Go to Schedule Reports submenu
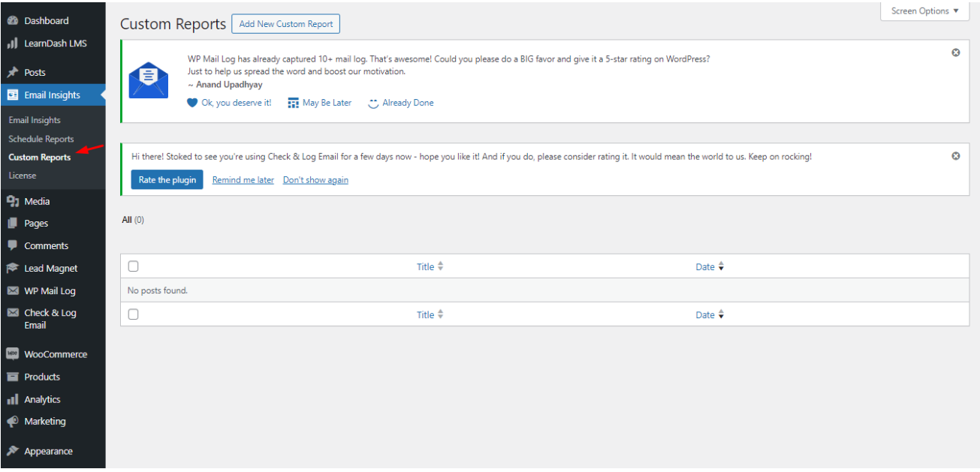Viewport: 980px width, 472px height. pos(41,139)
